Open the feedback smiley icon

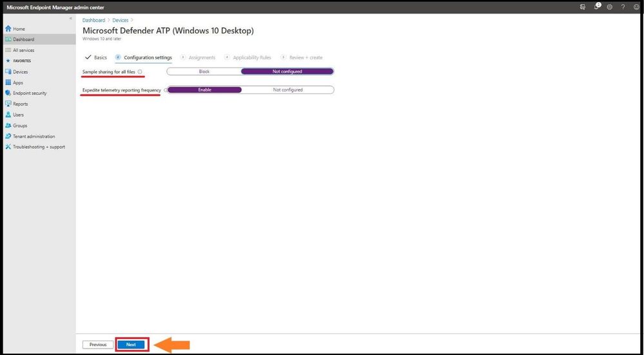636,7
